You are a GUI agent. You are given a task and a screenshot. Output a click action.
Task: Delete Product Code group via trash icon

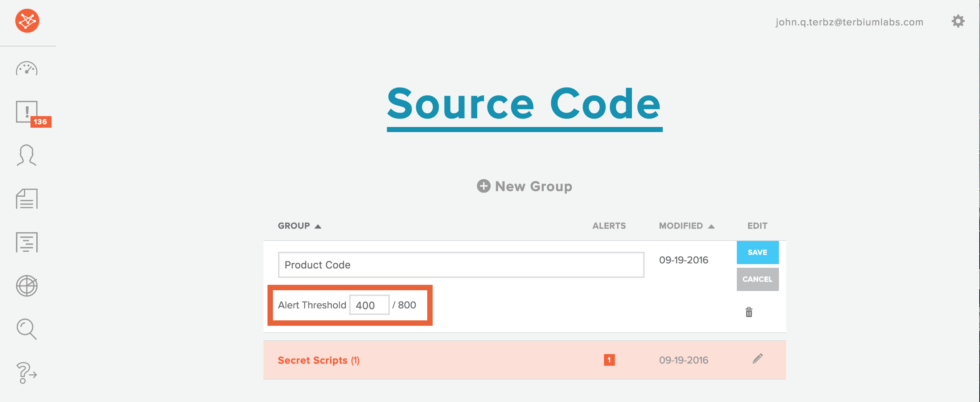click(x=749, y=312)
